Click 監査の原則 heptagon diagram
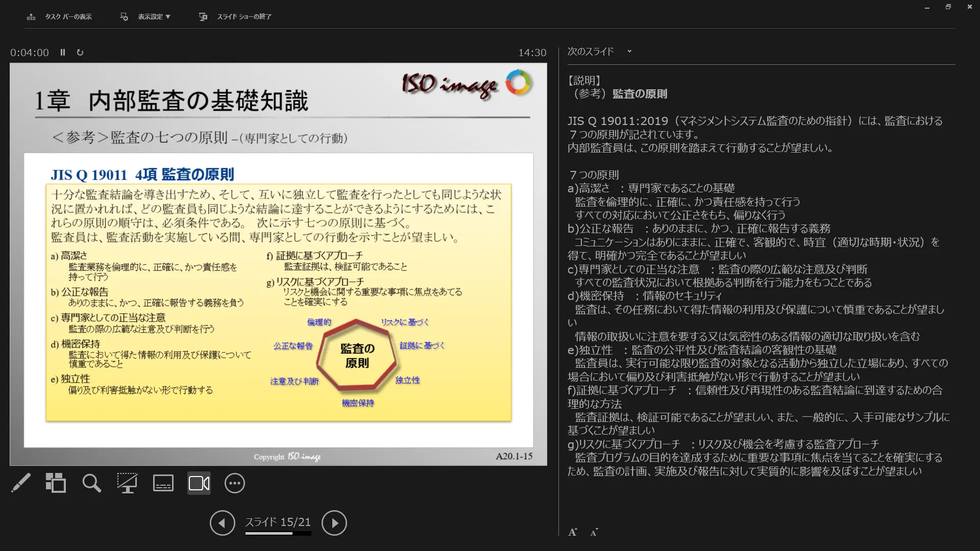Screen dimensions: 980x551 point(356,356)
